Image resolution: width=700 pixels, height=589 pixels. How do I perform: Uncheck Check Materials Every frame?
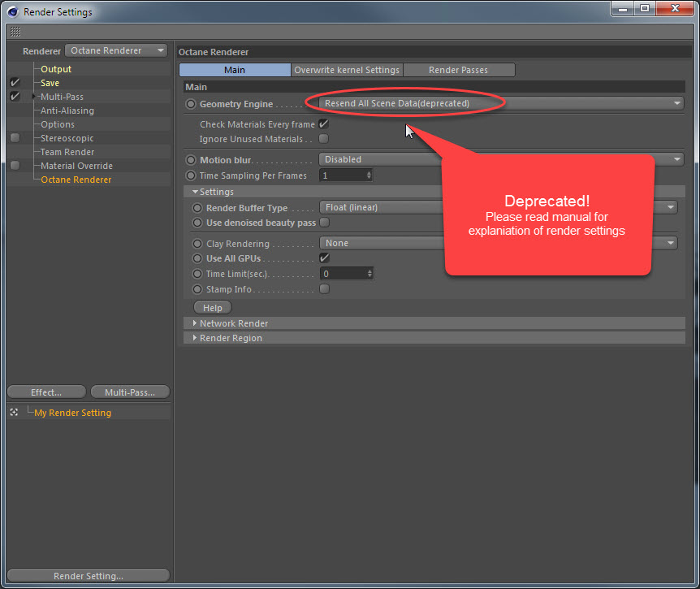(x=324, y=124)
